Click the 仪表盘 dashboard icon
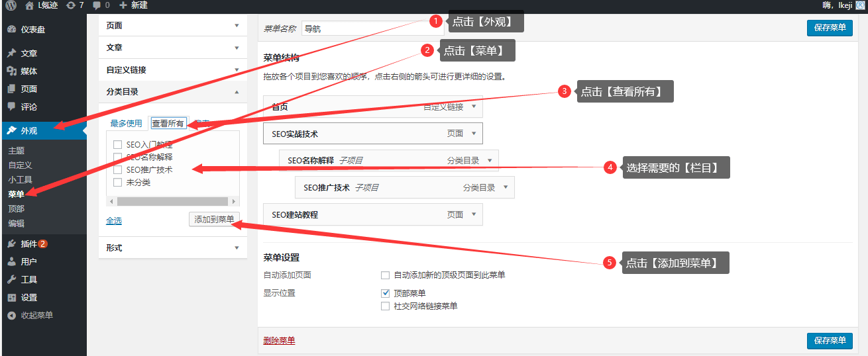The width and height of the screenshot is (868, 356). pyautogui.click(x=11, y=30)
